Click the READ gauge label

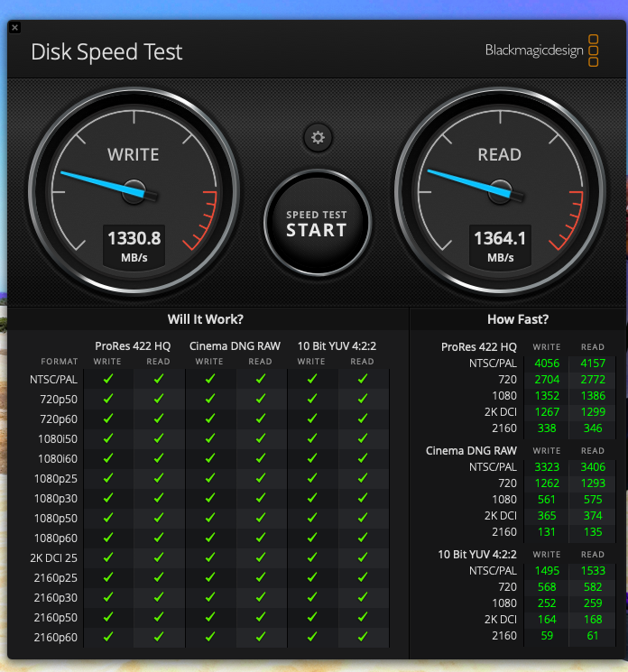coord(500,155)
